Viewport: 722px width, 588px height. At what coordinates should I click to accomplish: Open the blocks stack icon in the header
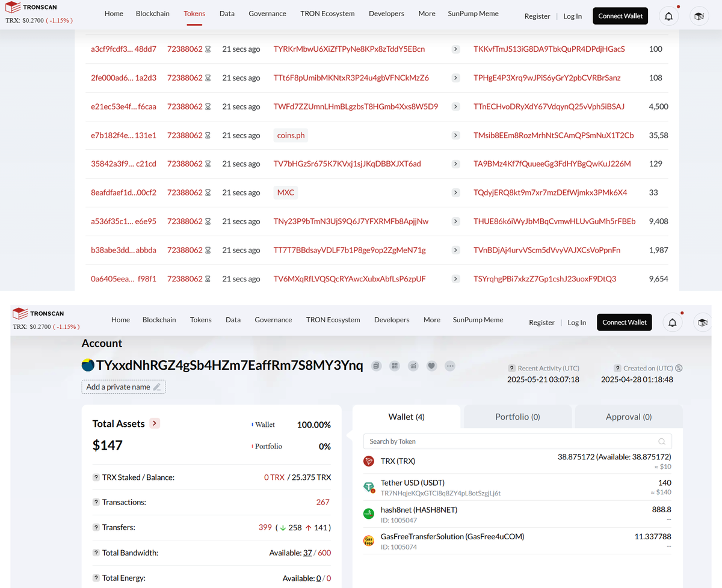tap(699, 16)
